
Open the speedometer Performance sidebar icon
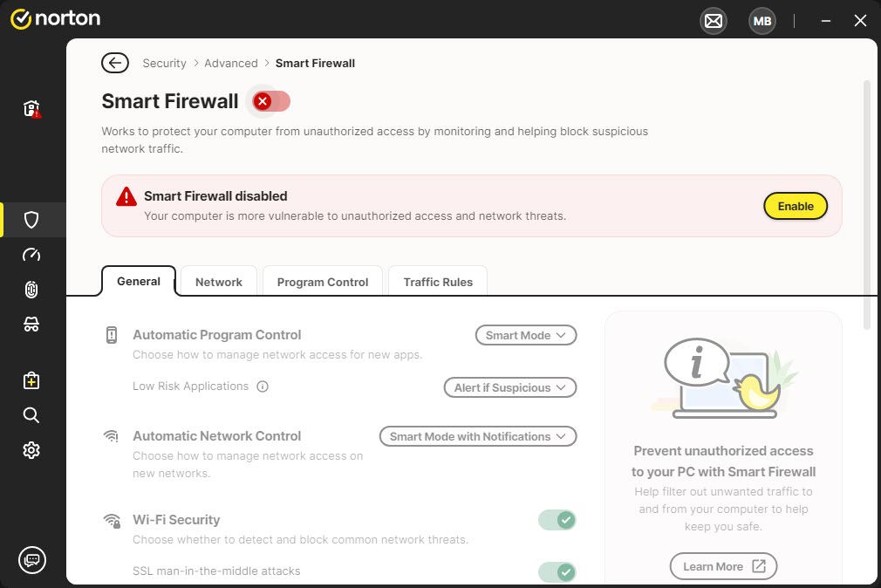pyautogui.click(x=32, y=255)
